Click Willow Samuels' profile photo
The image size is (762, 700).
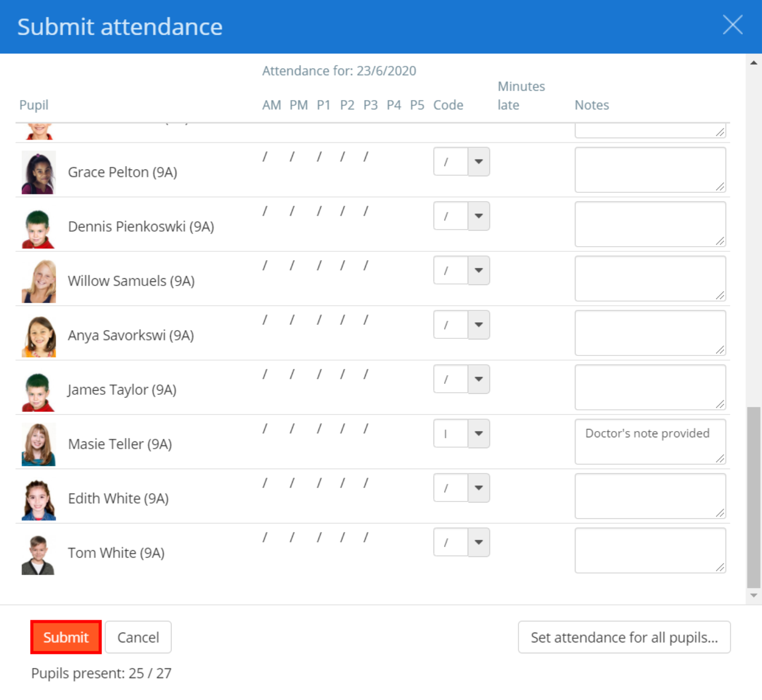click(x=38, y=280)
